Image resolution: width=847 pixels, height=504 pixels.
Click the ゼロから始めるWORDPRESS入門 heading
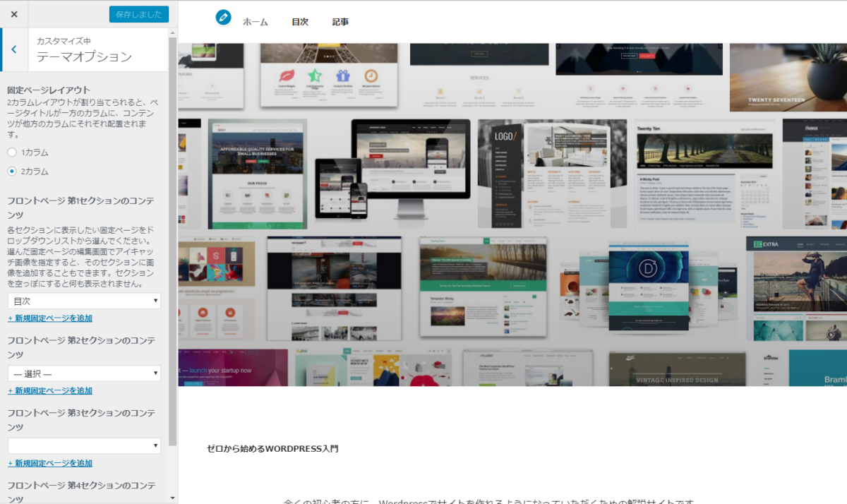click(272, 448)
